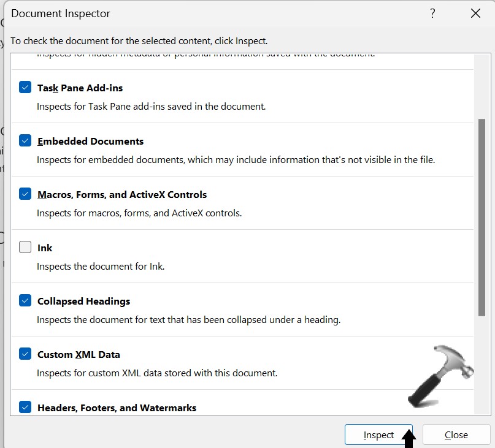Viewport: 495px width, 448px height.
Task: Click the vertical scrollbar thumb
Action: click(x=482, y=218)
